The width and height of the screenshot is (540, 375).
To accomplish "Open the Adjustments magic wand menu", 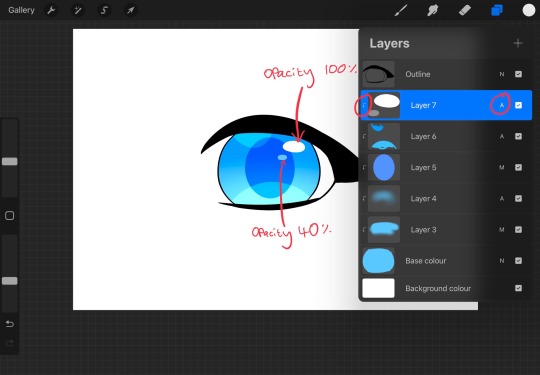I will (x=78, y=10).
